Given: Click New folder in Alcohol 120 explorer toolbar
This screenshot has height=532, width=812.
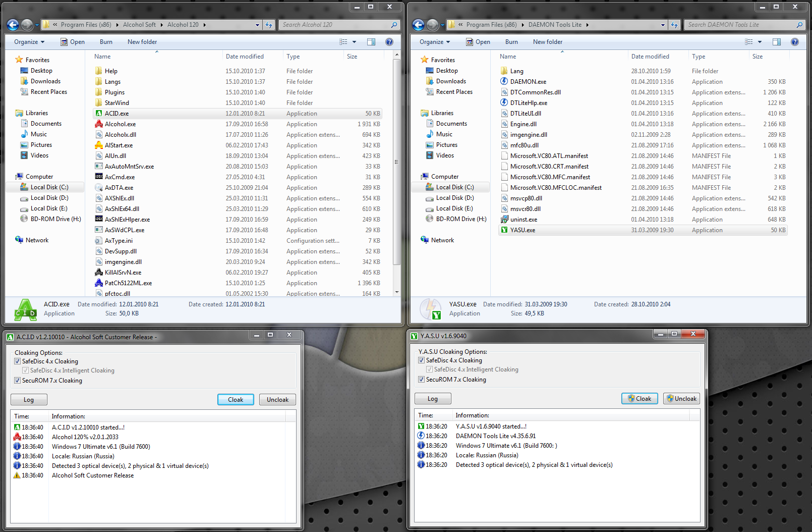Looking at the screenshot, I should pyautogui.click(x=142, y=42).
